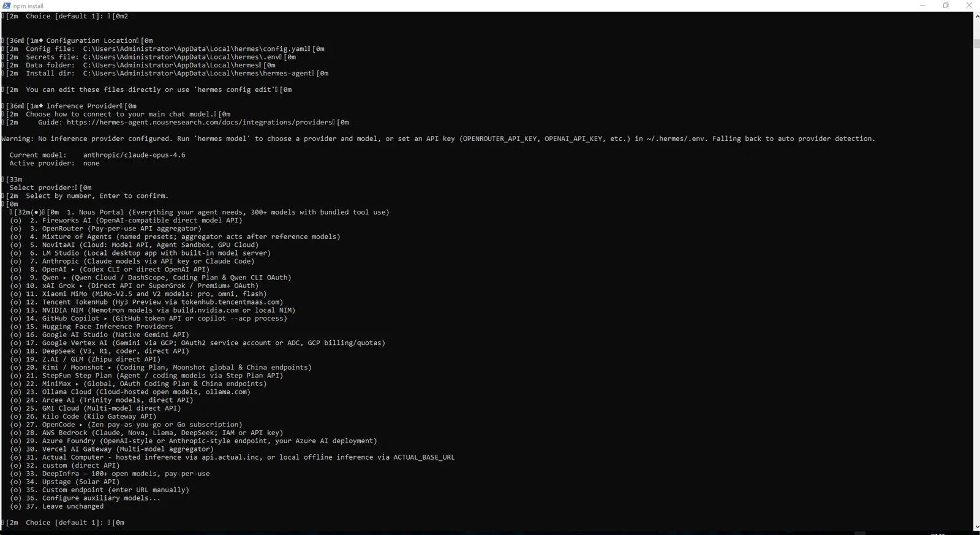Click option 26 Kilo Code
The width and height of the screenshot is (980, 535).
pos(83,417)
